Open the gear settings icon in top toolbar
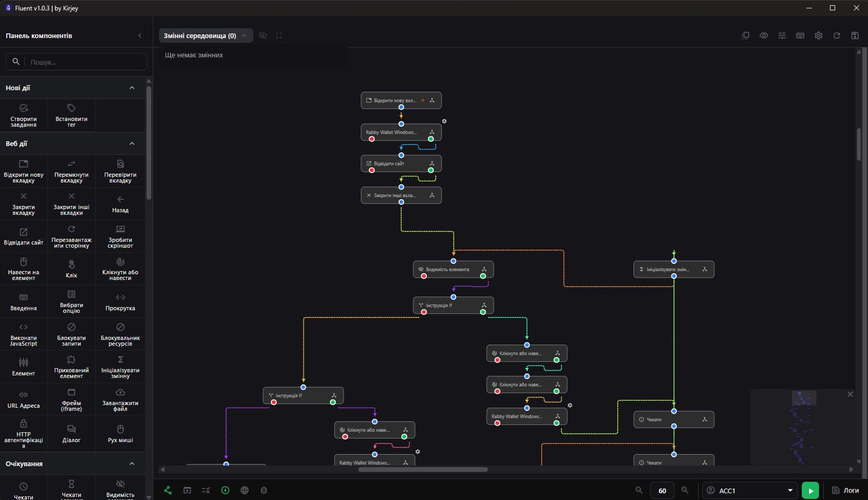Viewport: 868px width, 500px height. [x=818, y=35]
